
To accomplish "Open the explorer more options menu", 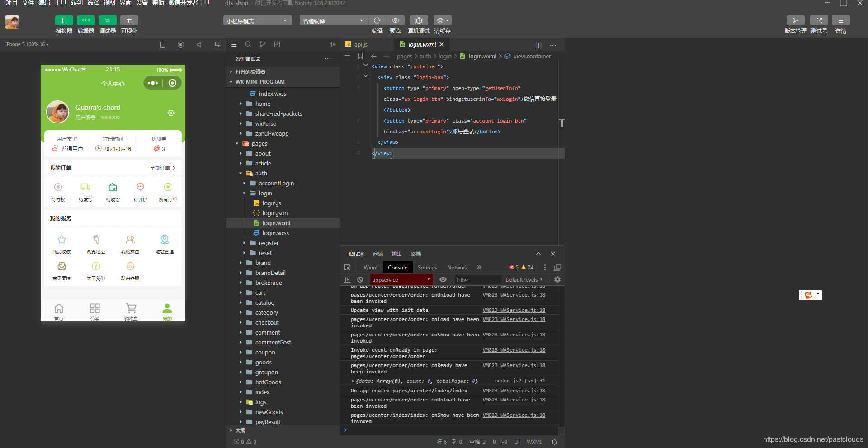I will point(328,59).
